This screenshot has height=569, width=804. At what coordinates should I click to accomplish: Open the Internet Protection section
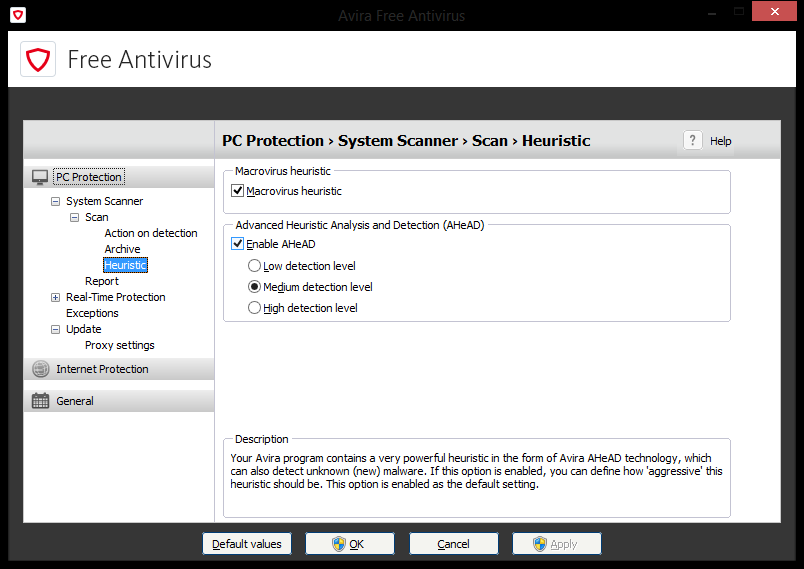click(119, 369)
